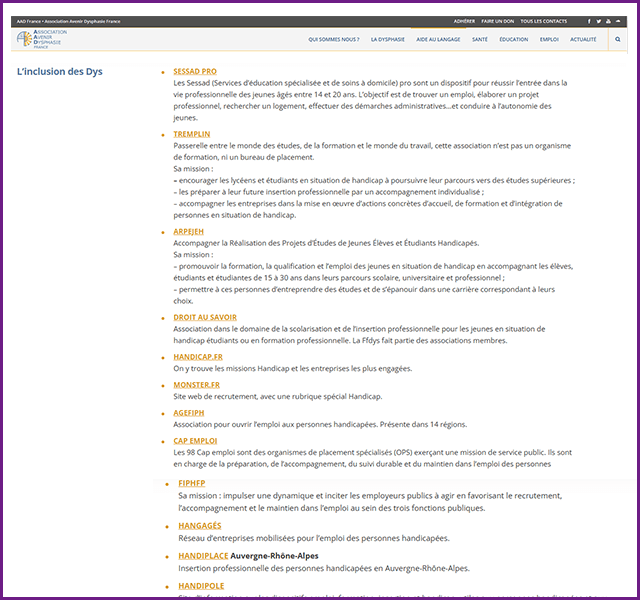Open the HANDIPOLE link
Image resolution: width=640 pixels, height=600 pixels.
(x=201, y=586)
